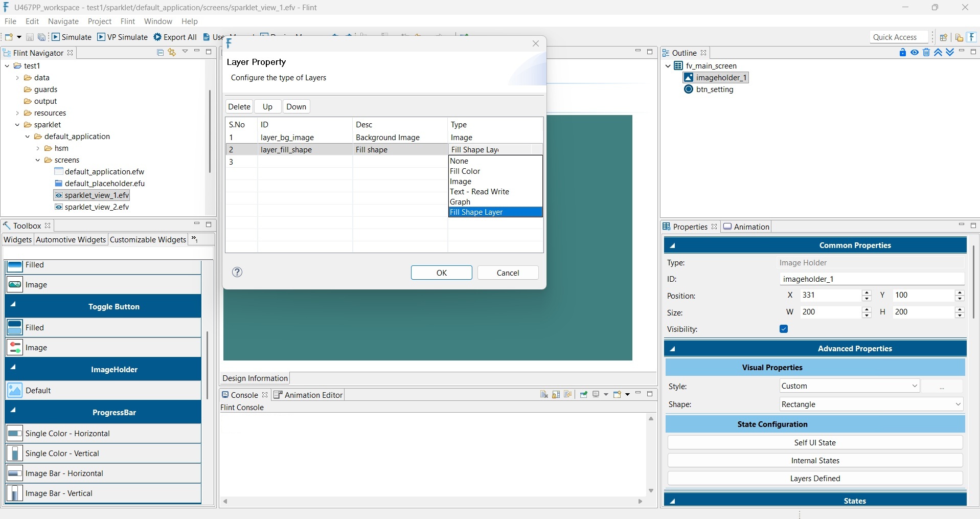Image resolution: width=980 pixels, height=519 pixels.
Task: Expand the resources folder in navigator
Action: point(17,113)
